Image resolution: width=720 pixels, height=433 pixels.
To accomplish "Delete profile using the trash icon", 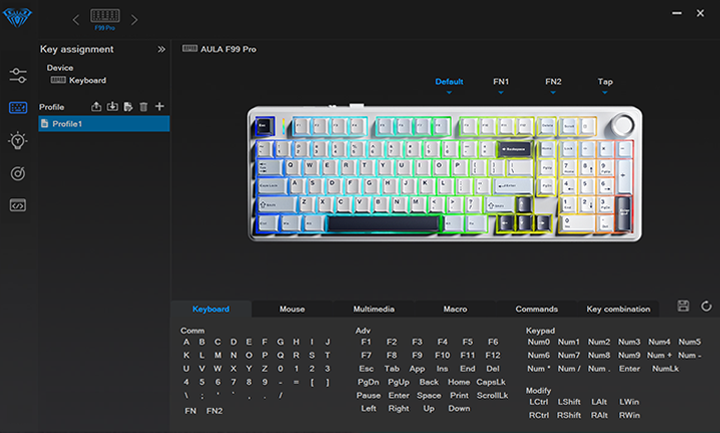I will pyautogui.click(x=143, y=107).
